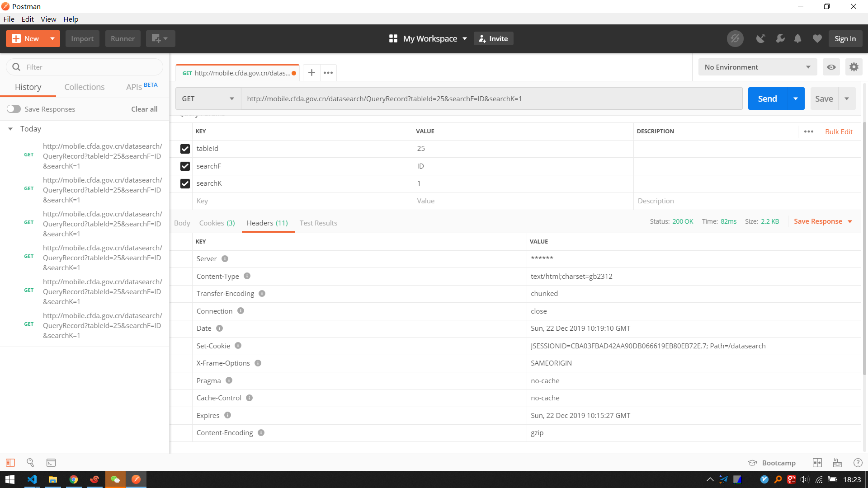Show info for Content-Encoding header

pyautogui.click(x=261, y=433)
